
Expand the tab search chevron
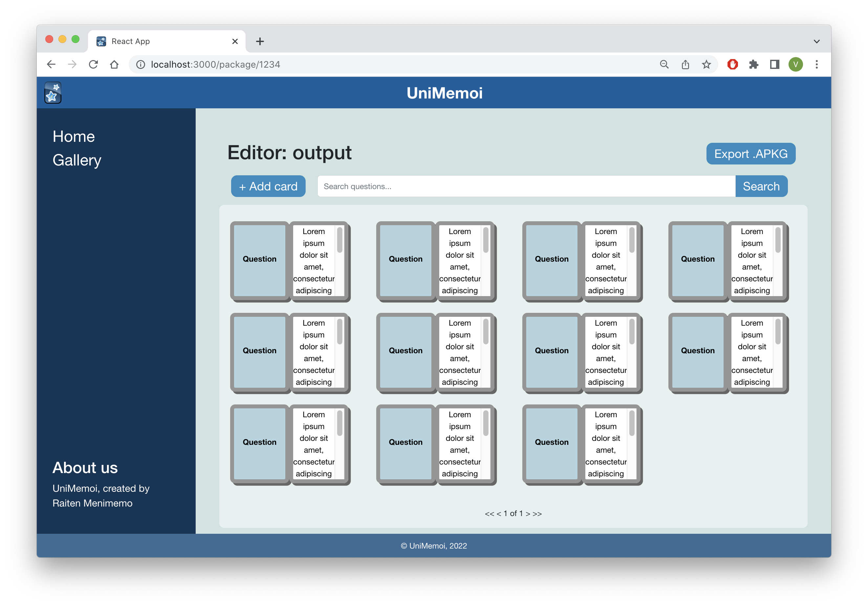816,41
